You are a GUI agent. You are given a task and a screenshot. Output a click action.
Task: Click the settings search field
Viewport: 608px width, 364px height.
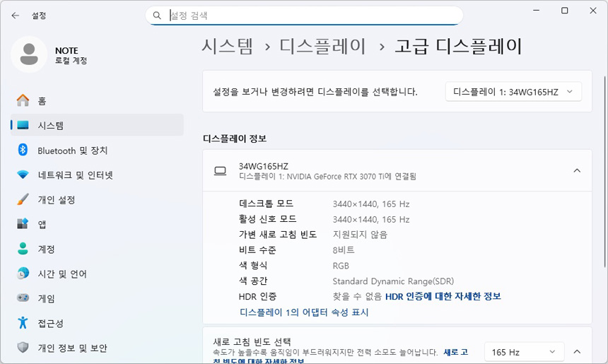[x=311, y=15]
